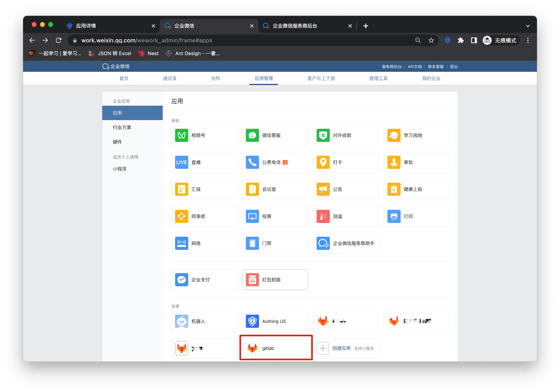Viewport: 560px width, 392px height.
Task: Open Chrome extensions puzzle icon
Action: point(461,41)
